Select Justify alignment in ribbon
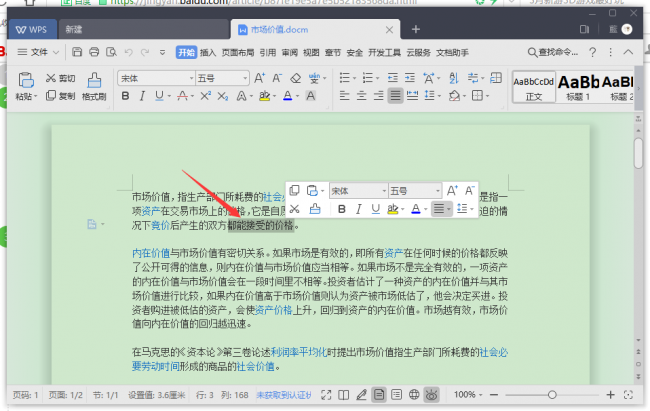The width and height of the screenshot is (650, 411). 395,96
